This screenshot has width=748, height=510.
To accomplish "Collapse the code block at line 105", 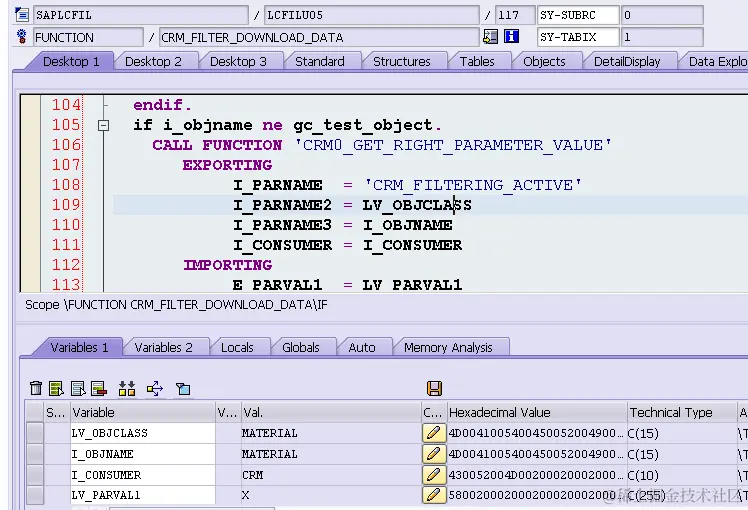I will coord(103,125).
